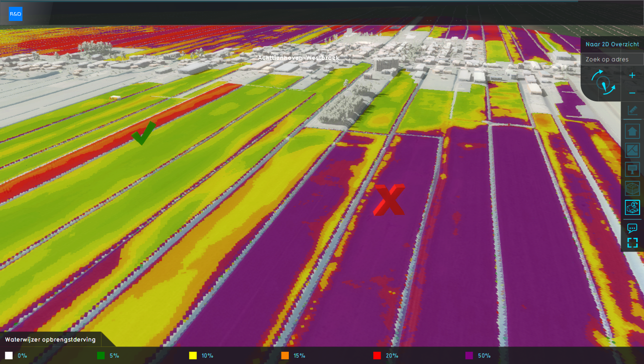Select the measuring ruler tool
644x364 pixels.
click(632, 110)
